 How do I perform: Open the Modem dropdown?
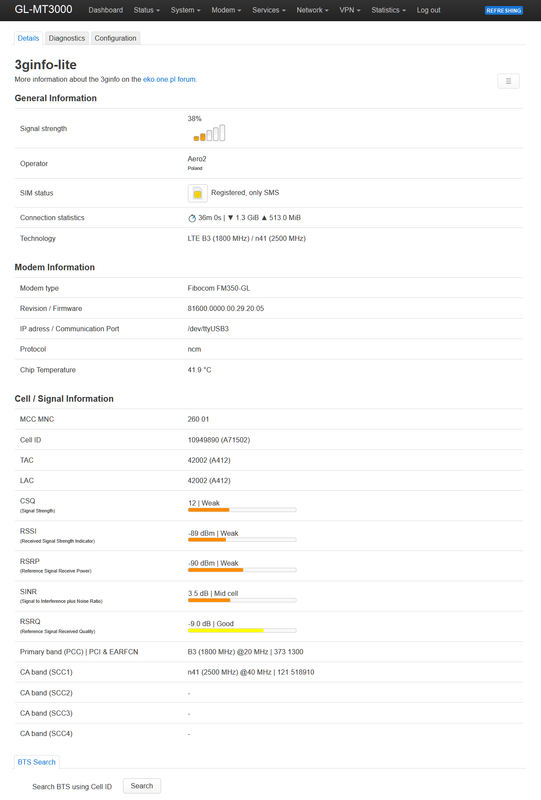click(226, 10)
